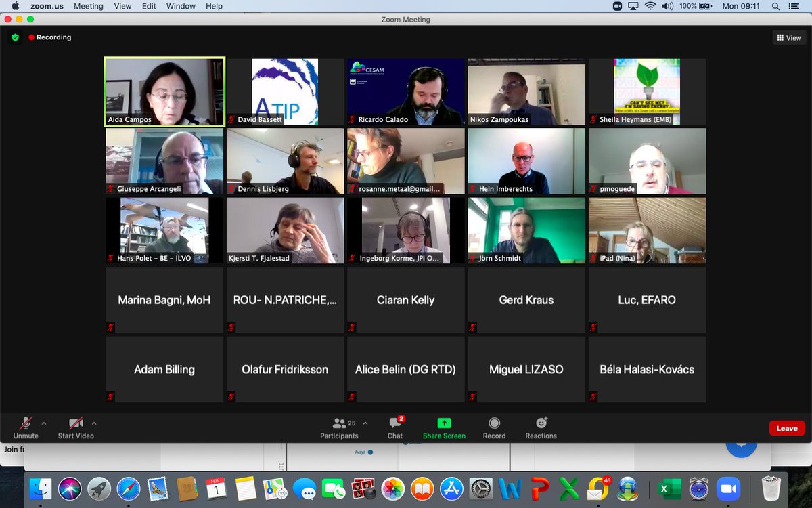Image resolution: width=812 pixels, height=508 pixels.
Task: Launch Siri from the Dock
Action: (x=70, y=488)
